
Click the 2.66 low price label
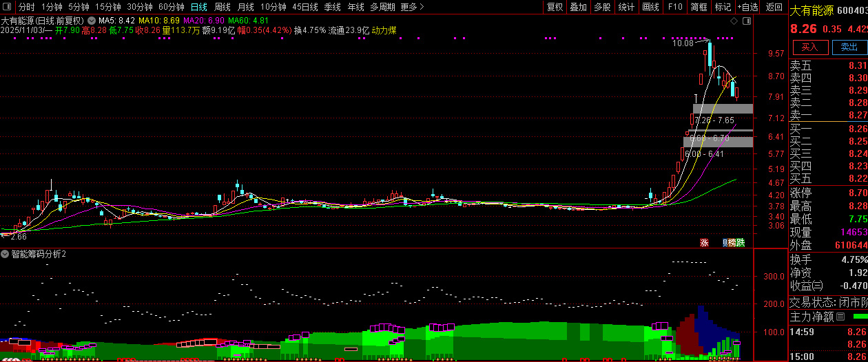point(19,236)
